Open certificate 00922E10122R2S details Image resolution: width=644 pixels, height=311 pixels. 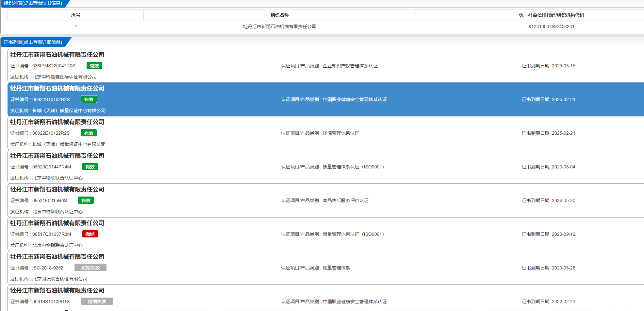coord(51,133)
